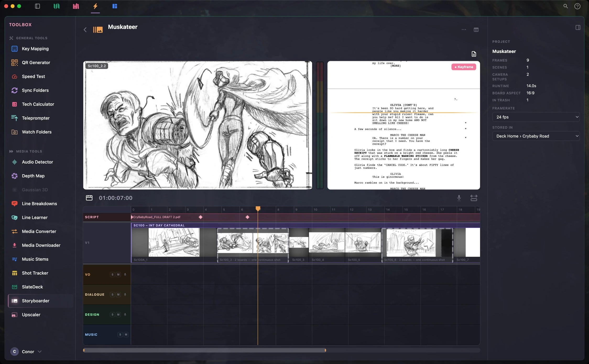
Task: Open the Teleprompter tool
Action: [41, 118]
